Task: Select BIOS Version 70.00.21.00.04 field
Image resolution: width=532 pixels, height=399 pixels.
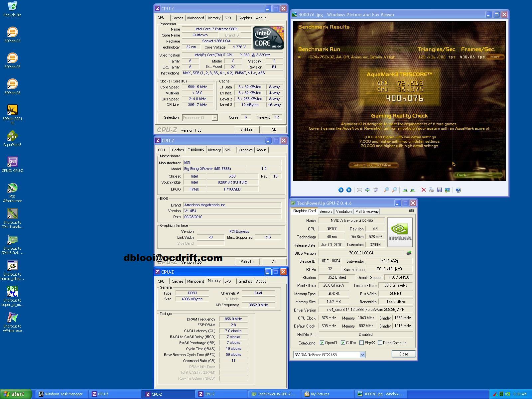Action: 361,253
